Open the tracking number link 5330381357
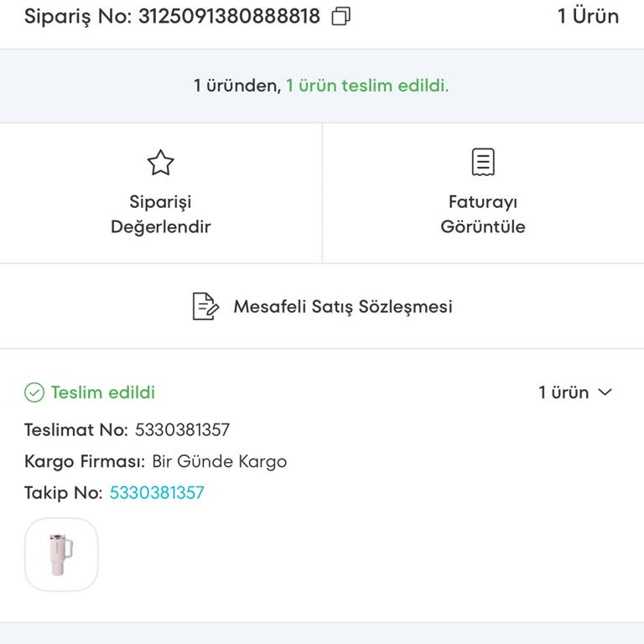This screenshot has height=644, width=644. [x=157, y=493]
